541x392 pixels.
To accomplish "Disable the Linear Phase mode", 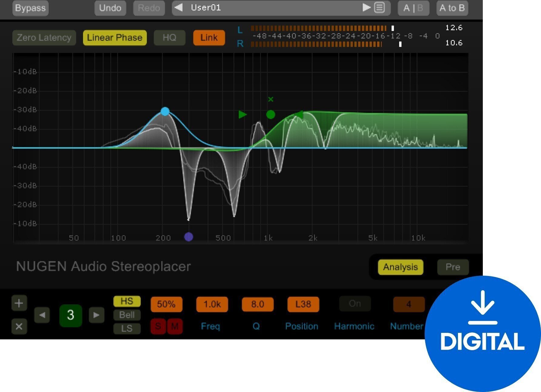I will [x=114, y=38].
